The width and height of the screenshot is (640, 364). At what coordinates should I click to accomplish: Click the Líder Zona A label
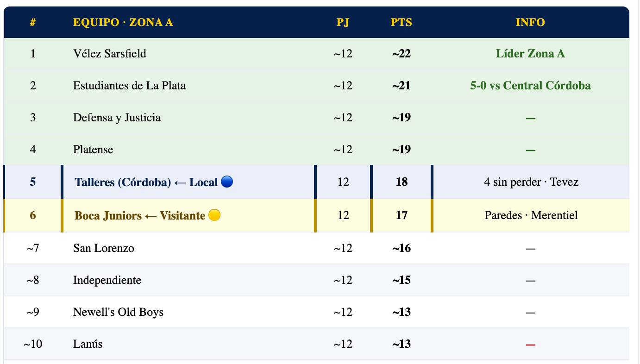(530, 54)
